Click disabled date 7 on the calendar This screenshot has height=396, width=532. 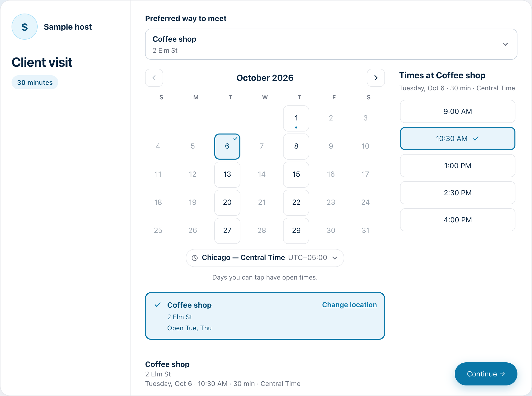262,146
